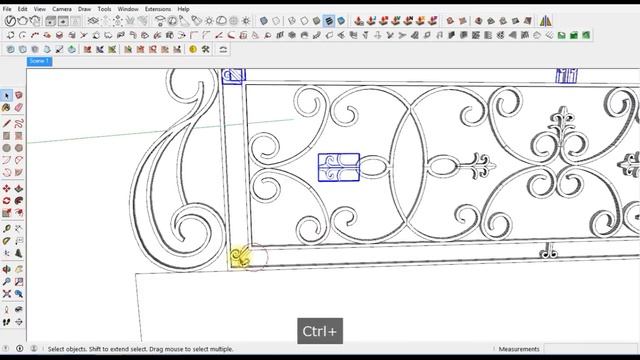Viewport: 640px width, 360px height.
Task: Activate the Orbit tool
Action: (x=6, y=269)
